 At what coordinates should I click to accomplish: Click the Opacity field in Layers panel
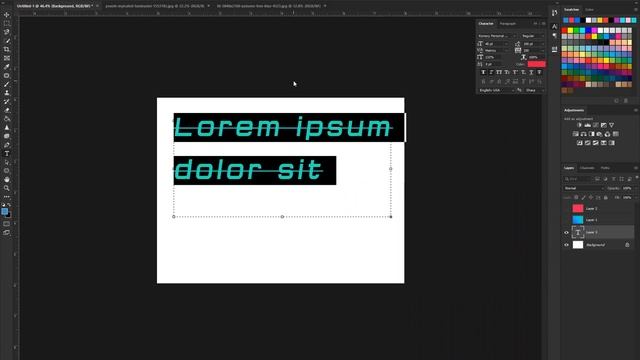point(627,188)
